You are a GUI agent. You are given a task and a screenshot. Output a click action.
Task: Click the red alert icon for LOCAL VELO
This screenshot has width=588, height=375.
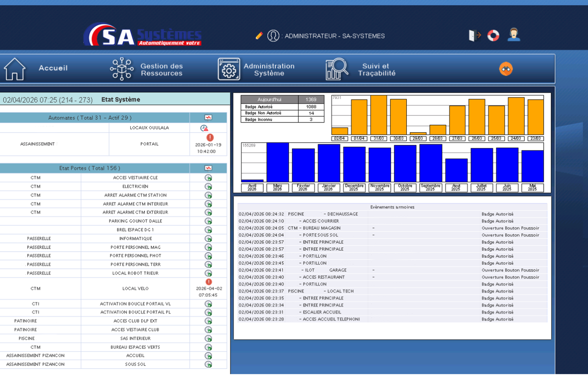coord(208,282)
